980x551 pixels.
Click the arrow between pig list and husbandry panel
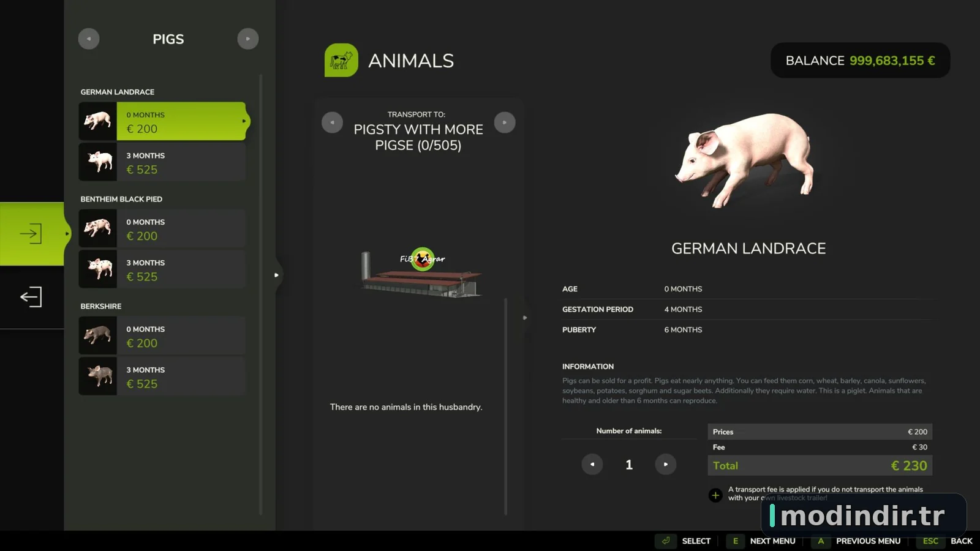pos(277,275)
